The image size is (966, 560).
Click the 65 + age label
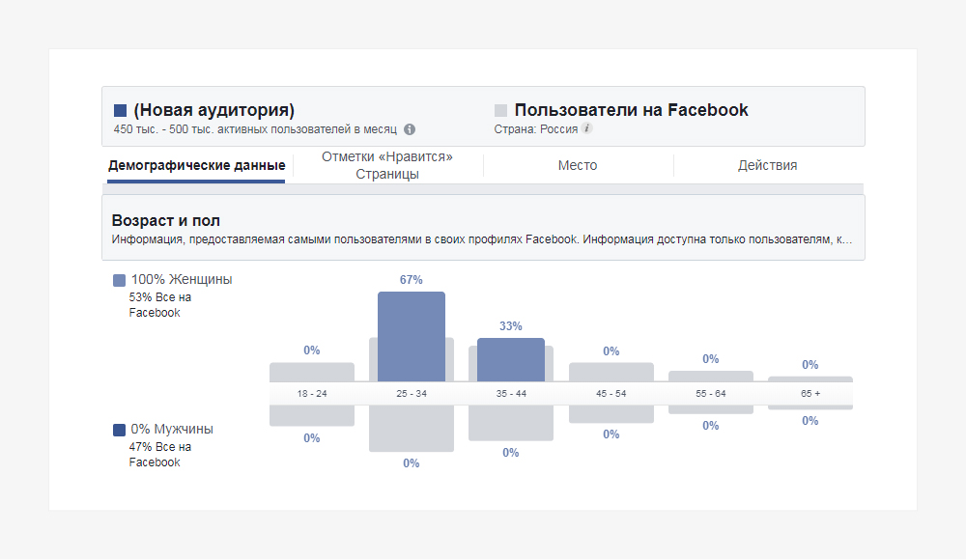tap(810, 394)
